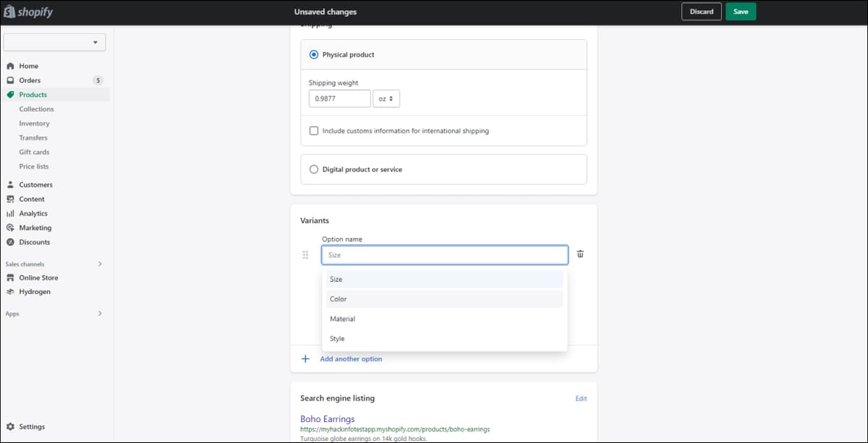This screenshot has height=443, width=868.
Task: Choose Color from option suggestions
Action: pyautogui.click(x=444, y=299)
